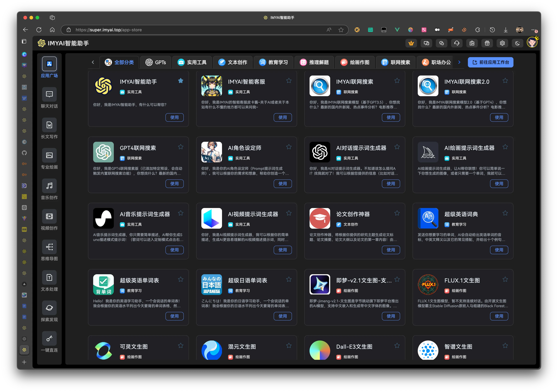Open browser downloads arrow icon
The image size is (558, 392).
tap(506, 30)
